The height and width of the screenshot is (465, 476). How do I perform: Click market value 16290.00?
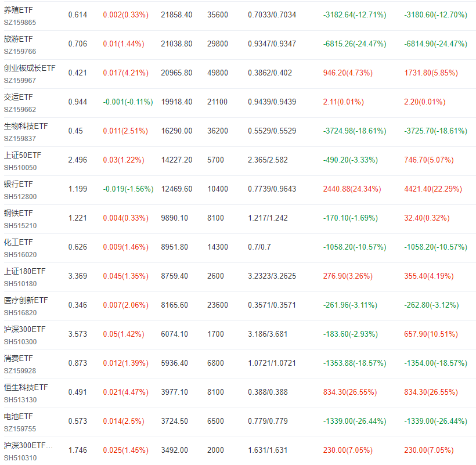pyautogui.click(x=176, y=131)
